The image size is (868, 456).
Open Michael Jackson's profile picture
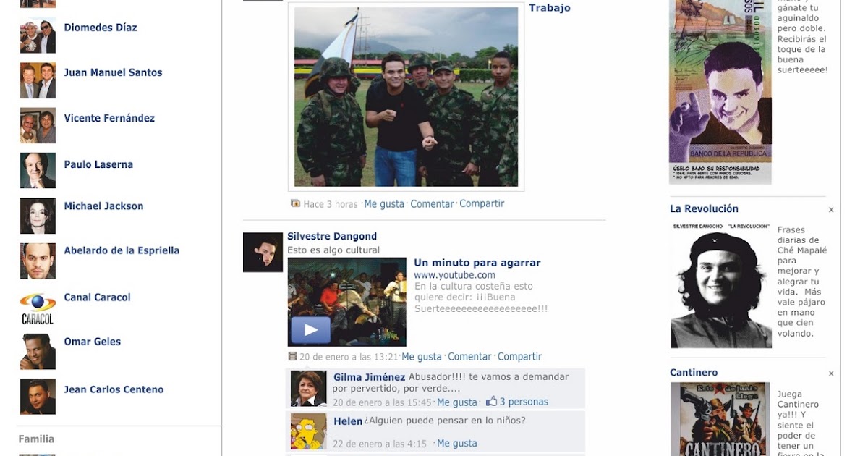pos(38,216)
